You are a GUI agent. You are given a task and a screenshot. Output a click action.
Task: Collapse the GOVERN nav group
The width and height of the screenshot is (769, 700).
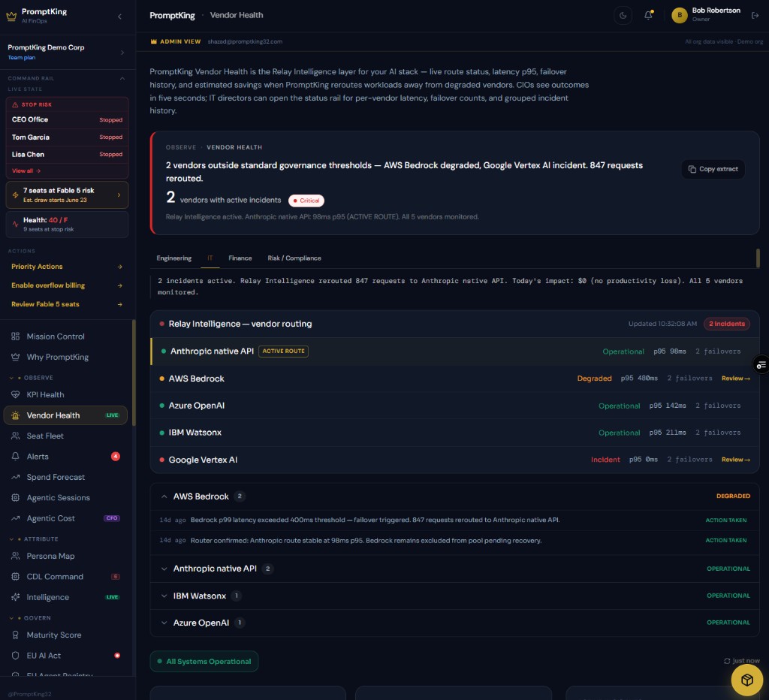(x=11, y=618)
